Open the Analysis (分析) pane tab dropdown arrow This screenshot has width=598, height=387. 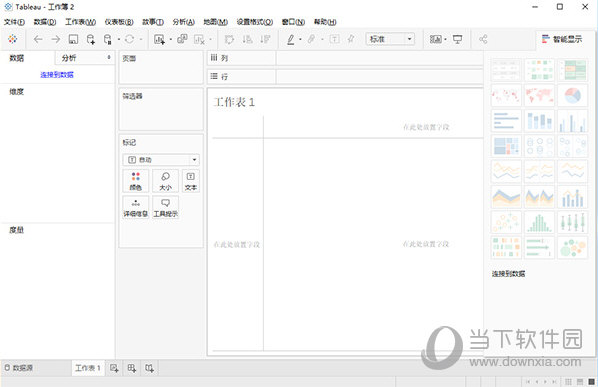pyautogui.click(x=109, y=57)
